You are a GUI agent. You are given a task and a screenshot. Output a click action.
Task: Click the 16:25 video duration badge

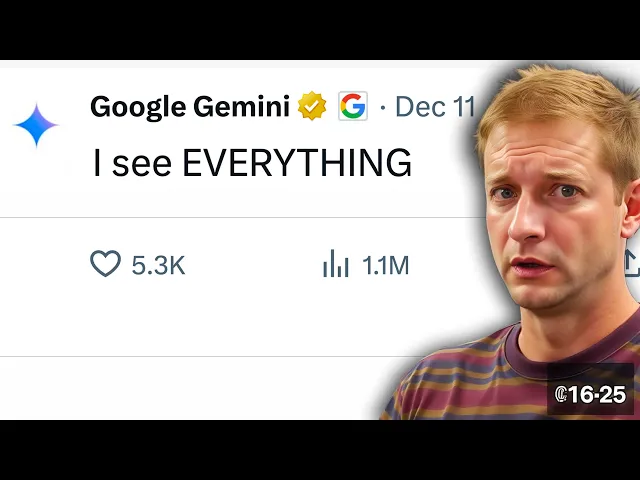(x=590, y=394)
